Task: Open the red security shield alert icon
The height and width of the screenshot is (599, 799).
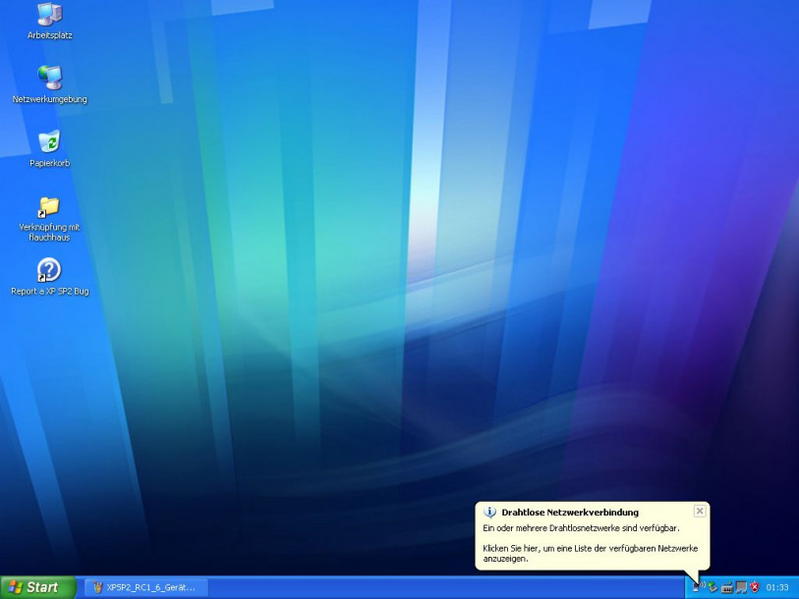Action: tap(755, 587)
